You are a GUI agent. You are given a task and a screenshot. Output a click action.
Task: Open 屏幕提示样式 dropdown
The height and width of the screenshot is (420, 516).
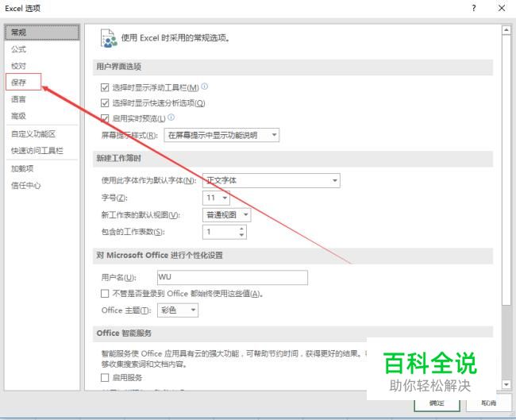pos(221,135)
